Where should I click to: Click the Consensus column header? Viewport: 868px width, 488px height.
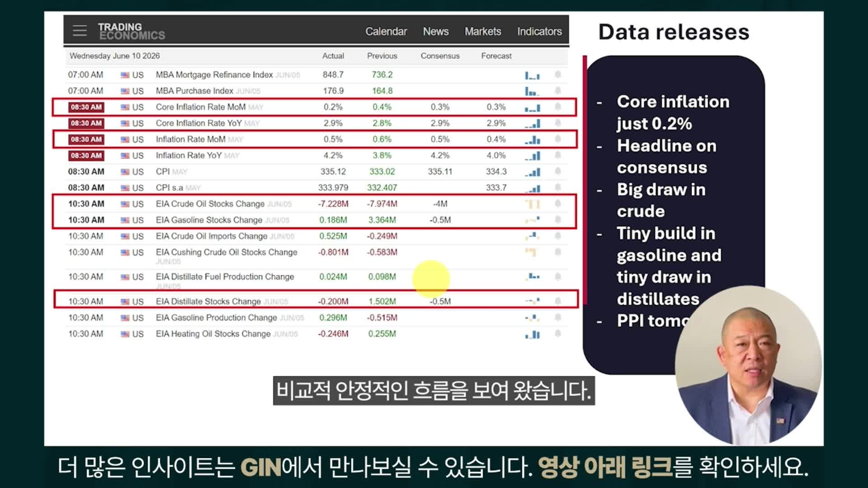coord(440,56)
